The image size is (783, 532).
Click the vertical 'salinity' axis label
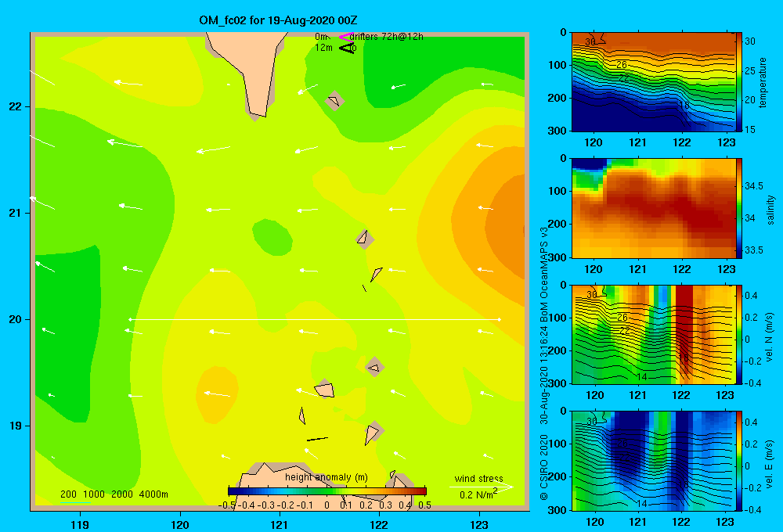[x=770, y=210]
